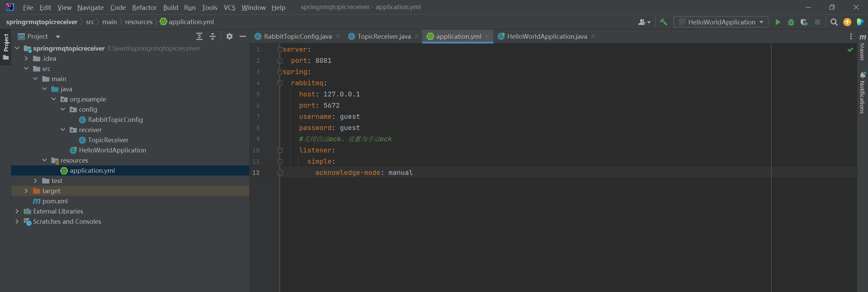Expand the target folder

click(x=26, y=191)
